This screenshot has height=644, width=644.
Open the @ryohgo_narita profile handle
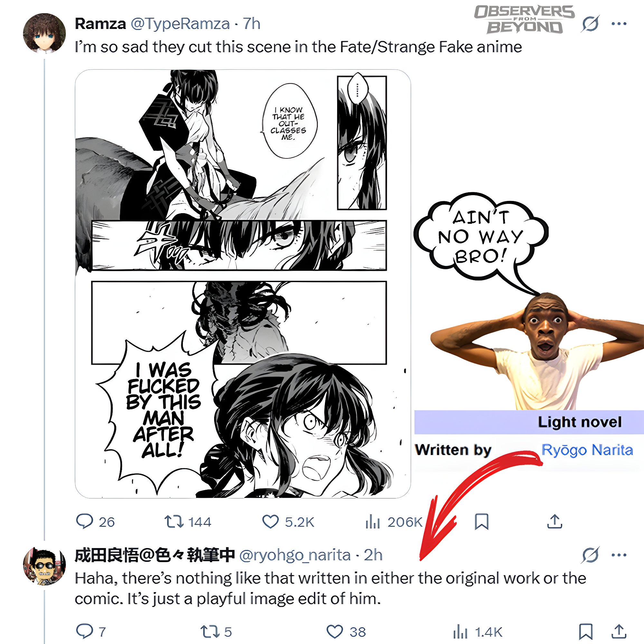[295, 555]
